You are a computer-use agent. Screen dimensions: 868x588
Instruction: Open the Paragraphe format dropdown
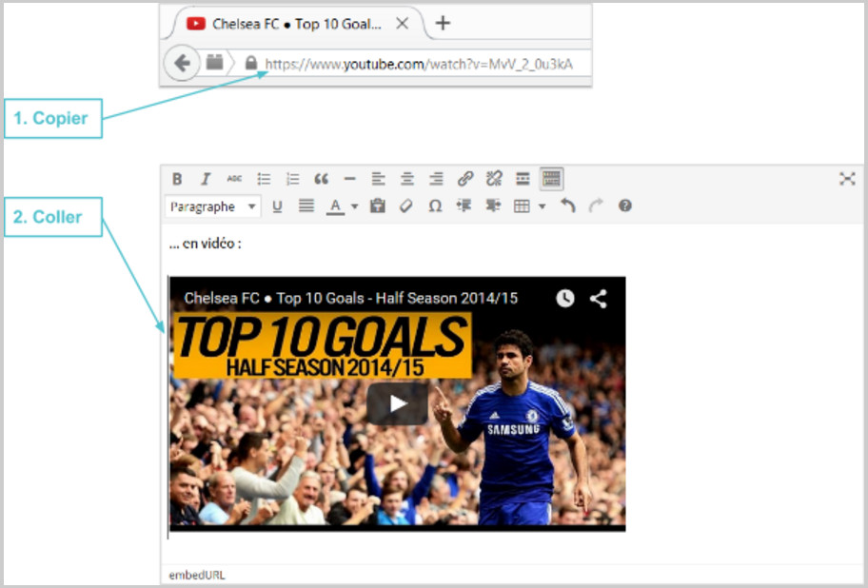[212, 206]
